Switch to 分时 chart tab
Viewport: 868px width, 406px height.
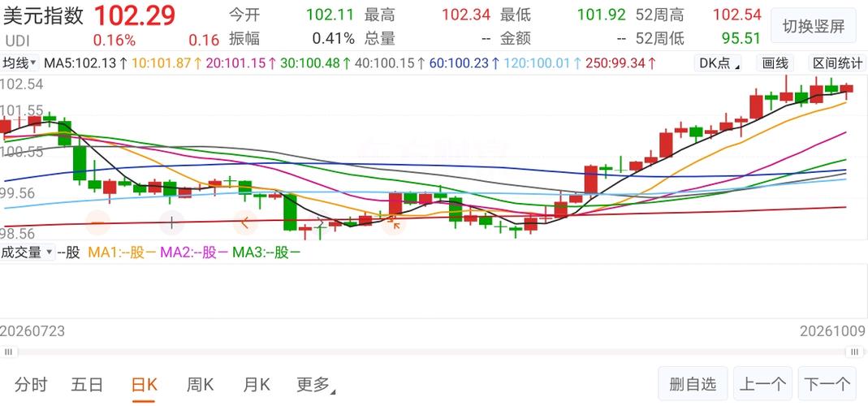coord(31,384)
